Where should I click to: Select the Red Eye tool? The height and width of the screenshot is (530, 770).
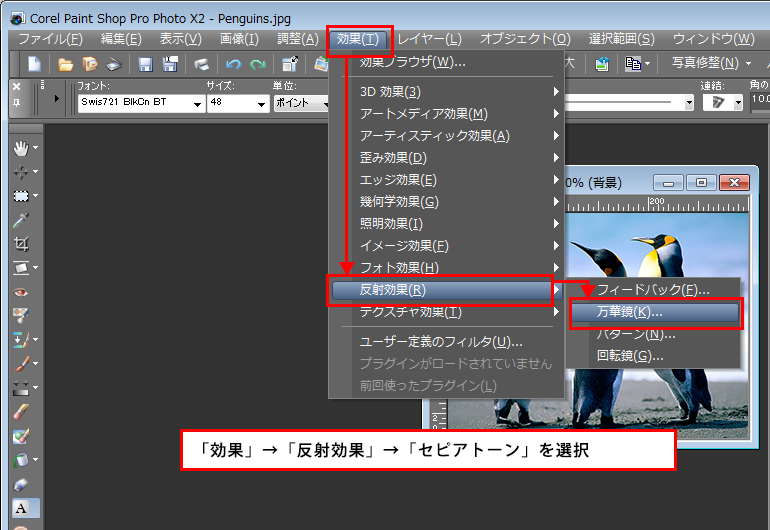[21, 292]
